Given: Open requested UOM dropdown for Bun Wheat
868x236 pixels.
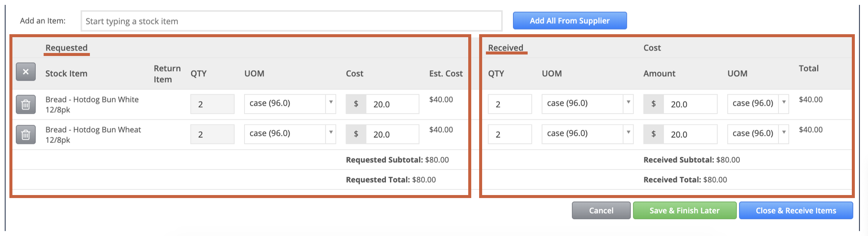Looking at the screenshot, I should (290, 134).
